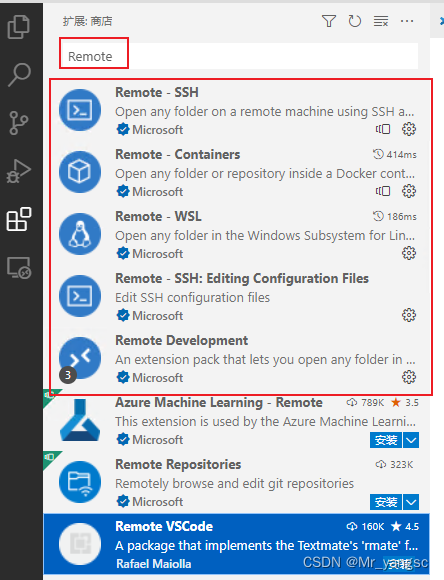444x580 pixels.
Task: Click the Remote - WSL penguin icon
Action: (80, 234)
